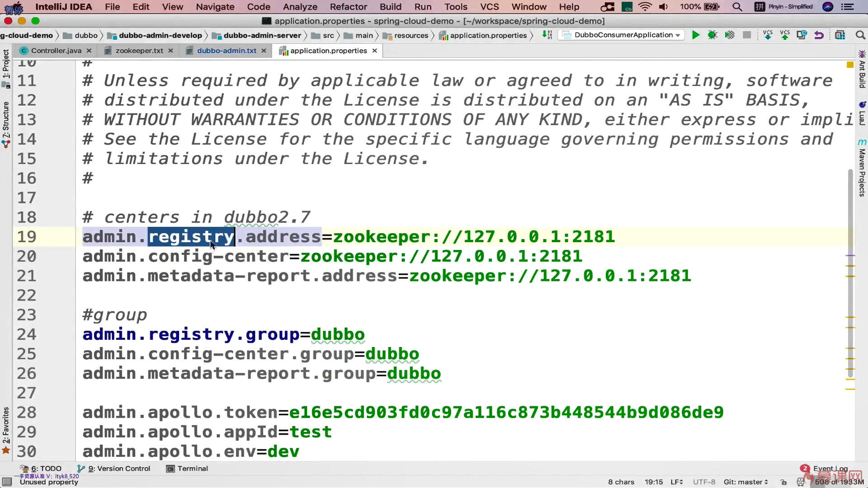Close the zookeeper.txt editor tab
This screenshot has height=488, width=868.
point(170,51)
